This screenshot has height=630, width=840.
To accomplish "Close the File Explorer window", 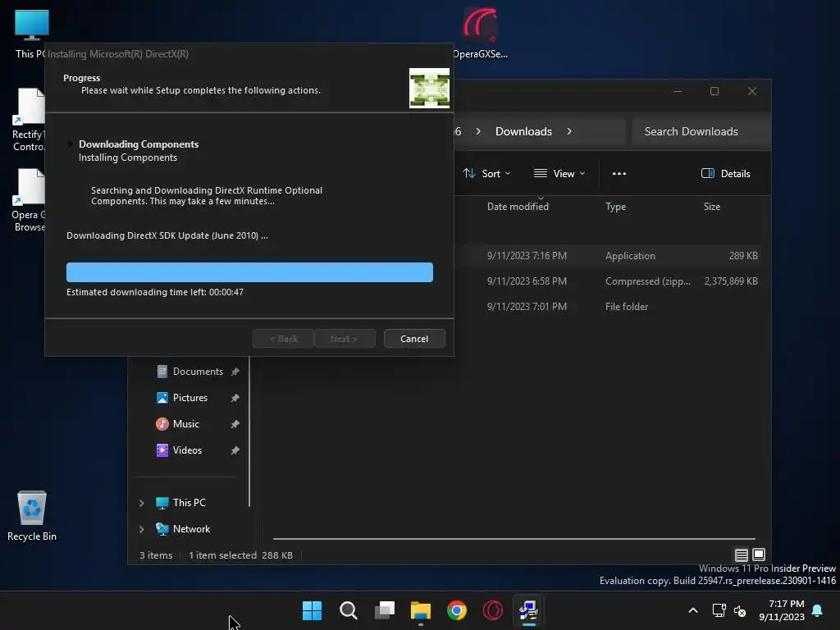I will (x=752, y=91).
